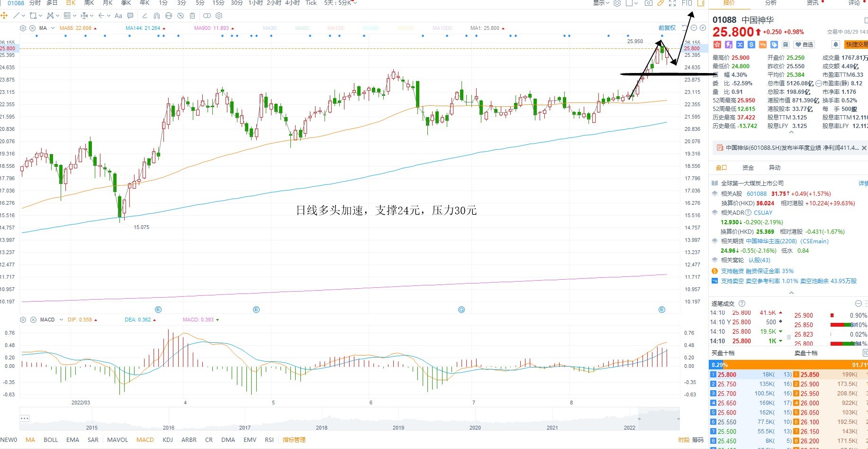The width and height of the screenshot is (868, 449).
Task: Select the trend line drawing tool
Action: (x=16, y=16)
